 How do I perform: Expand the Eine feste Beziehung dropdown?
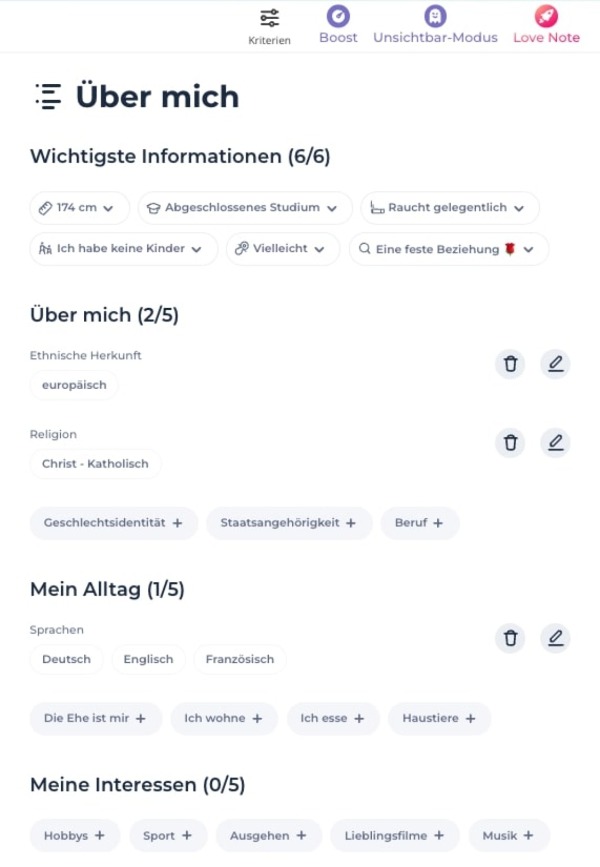tap(448, 249)
